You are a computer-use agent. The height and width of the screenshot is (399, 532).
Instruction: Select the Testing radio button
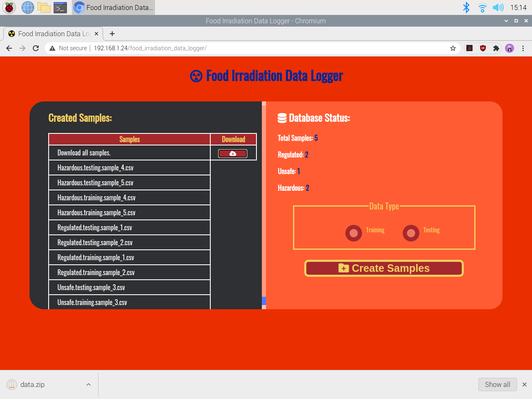coord(411,233)
